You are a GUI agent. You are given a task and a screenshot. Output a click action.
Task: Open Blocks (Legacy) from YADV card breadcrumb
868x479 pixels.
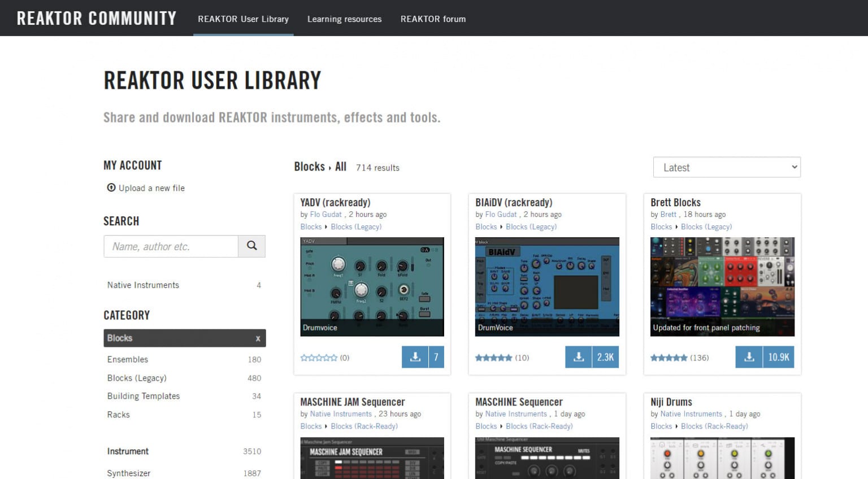pyautogui.click(x=357, y=227)
